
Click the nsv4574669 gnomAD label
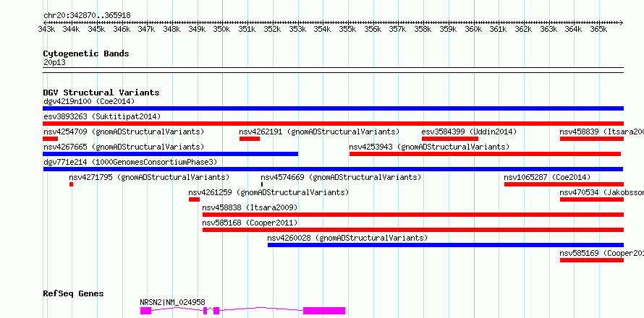tap(341, 177)
